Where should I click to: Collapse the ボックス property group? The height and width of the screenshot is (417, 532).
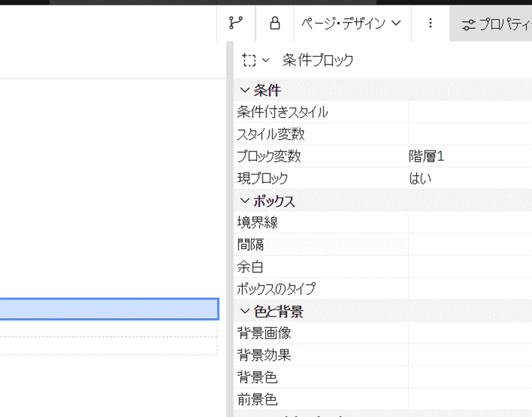point(244,201)
